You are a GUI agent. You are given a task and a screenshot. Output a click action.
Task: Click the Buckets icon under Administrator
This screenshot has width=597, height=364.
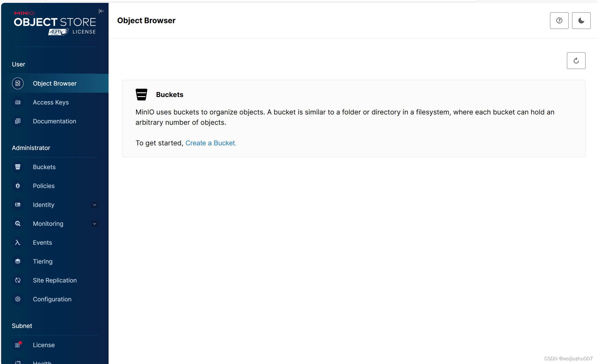[x=18, y=167]
